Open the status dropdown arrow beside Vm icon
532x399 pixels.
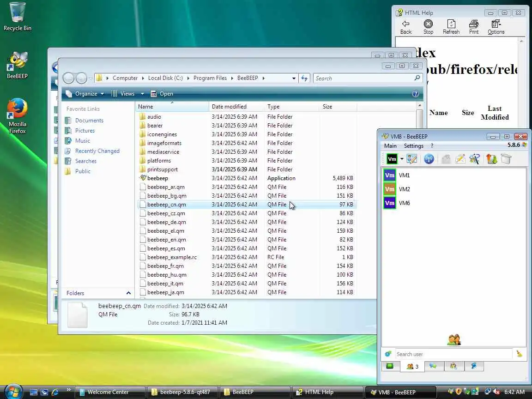(x=402, y=159)
